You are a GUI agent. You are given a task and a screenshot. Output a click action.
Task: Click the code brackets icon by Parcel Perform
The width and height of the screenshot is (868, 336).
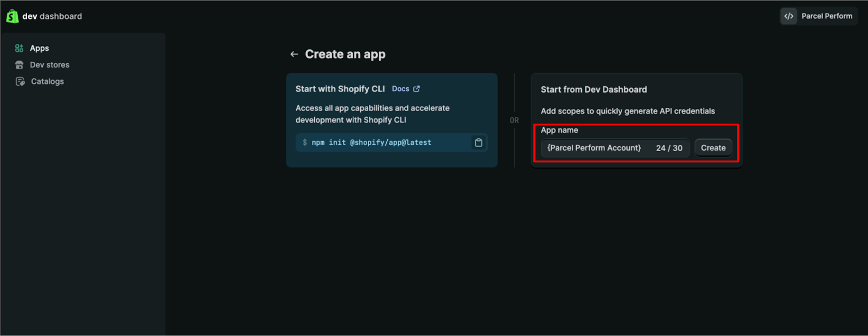point(789,16)
